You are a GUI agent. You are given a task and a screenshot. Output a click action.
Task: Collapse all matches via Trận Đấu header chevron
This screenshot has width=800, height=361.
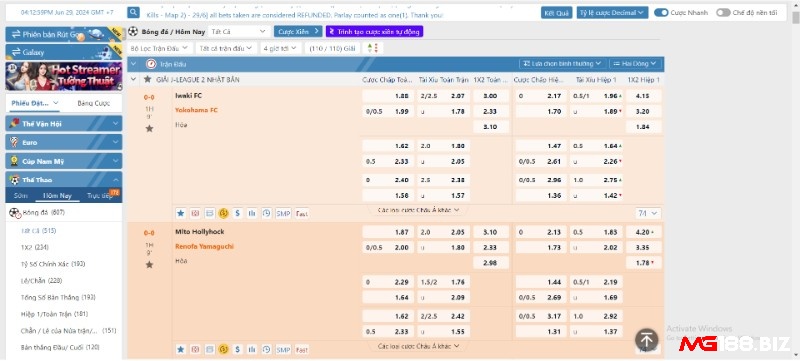[x=134, y=64]
